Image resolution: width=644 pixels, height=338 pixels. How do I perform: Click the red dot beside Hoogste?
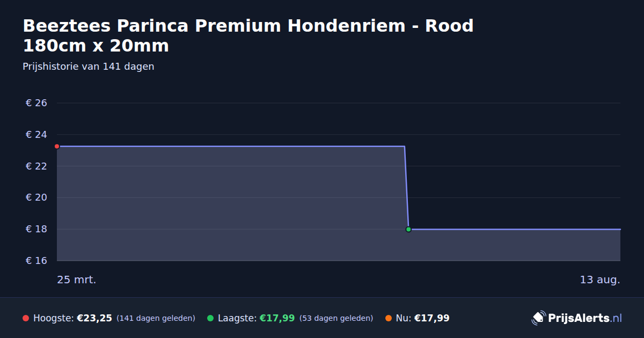pyautogui.click(x=26, y=318)
